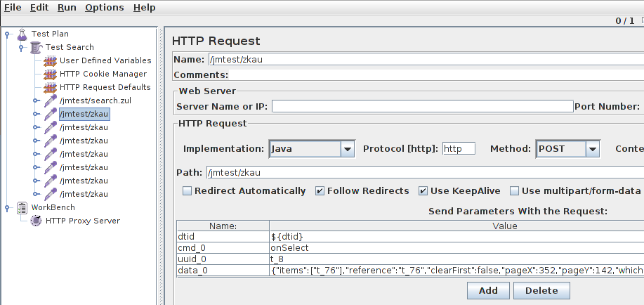Click the Test Plan flask icon
This screenshot has width=644, height=305.
(x=22, y=34)
